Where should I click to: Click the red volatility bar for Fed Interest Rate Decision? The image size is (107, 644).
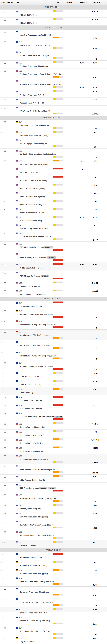click(58, 264)
